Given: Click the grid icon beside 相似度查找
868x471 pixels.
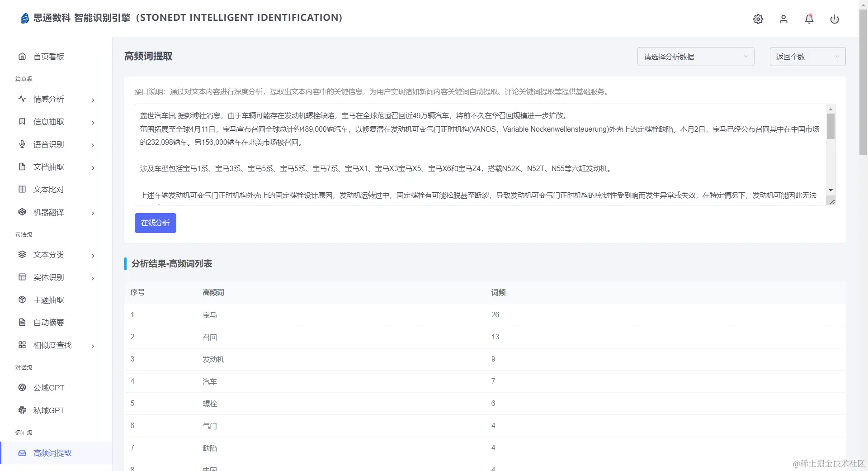Looking at the screenshot, I should [22, 345].
